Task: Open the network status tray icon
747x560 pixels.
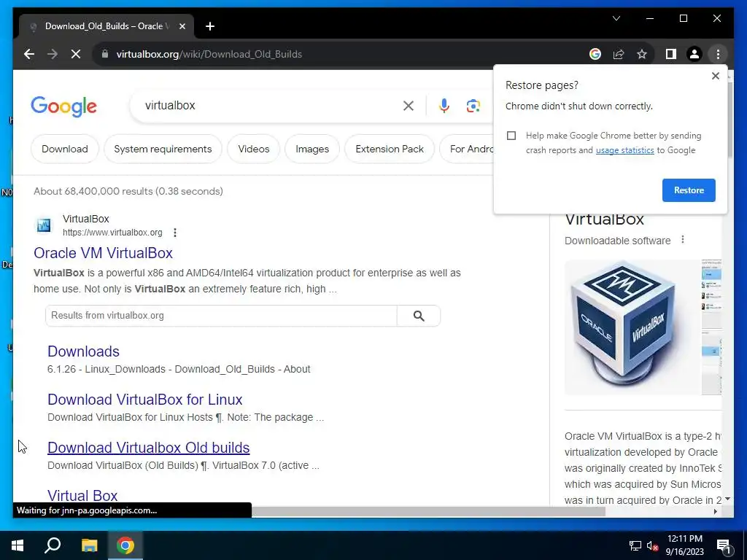Action: [635, 545]
